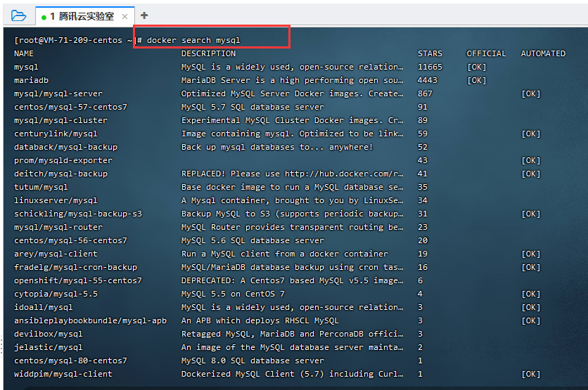Select 'mysql/mysql-router' image name
The width and height of the screenshot is (588, 390).
click(58, 227)
